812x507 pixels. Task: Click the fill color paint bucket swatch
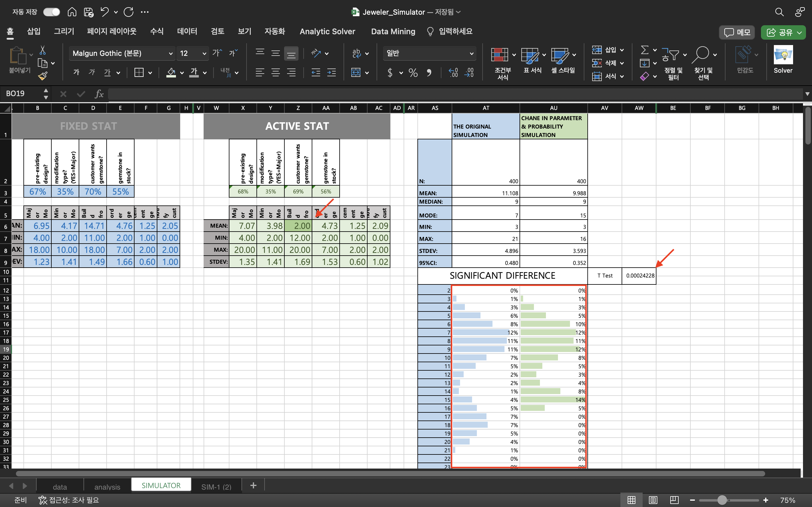click(x=171, y=72)
